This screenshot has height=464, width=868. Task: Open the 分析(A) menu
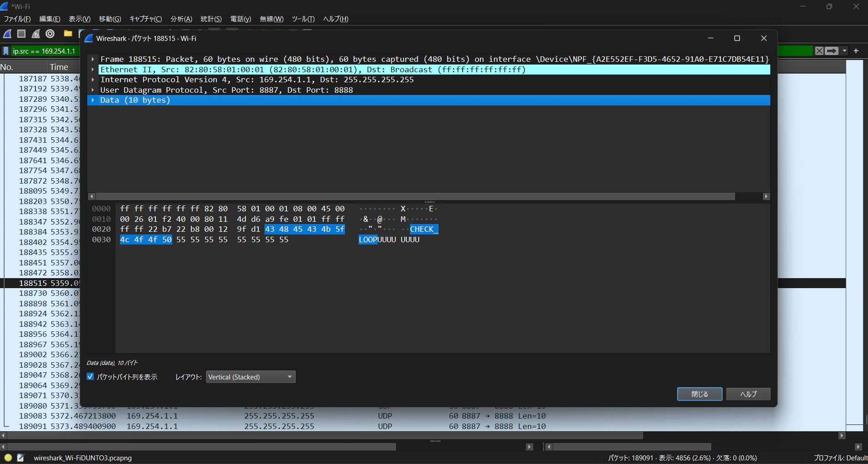tap(181, 19)
